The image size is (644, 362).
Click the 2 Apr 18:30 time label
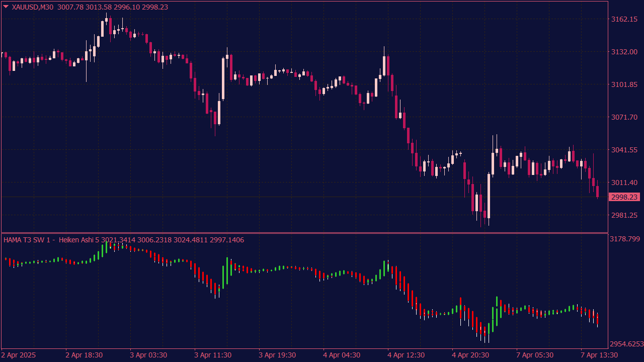click(x=84, y=355)
